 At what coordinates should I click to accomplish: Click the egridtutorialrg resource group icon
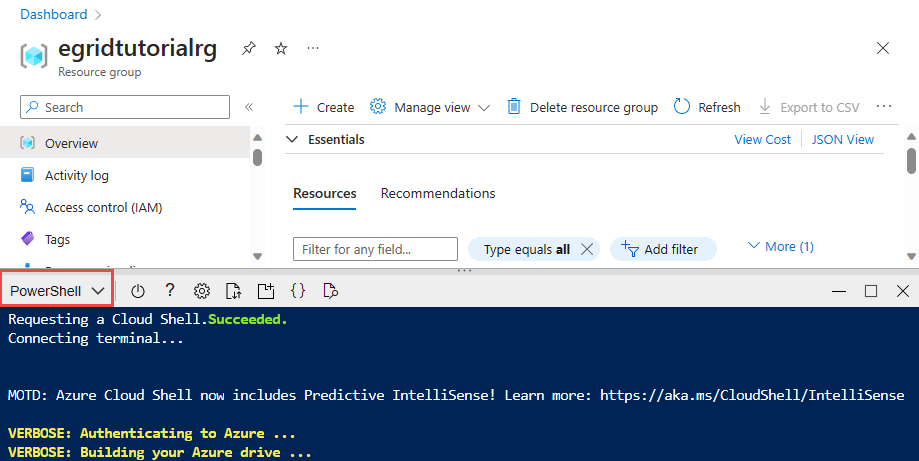click(x=34, y=56)
